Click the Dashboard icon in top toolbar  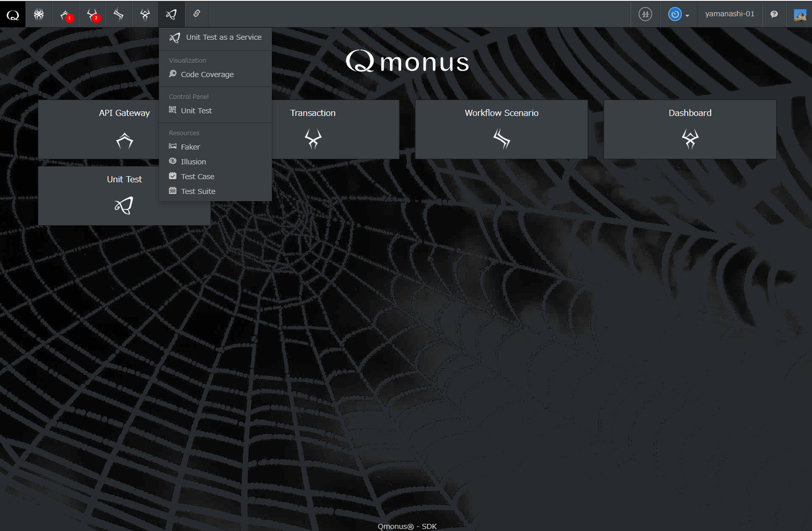click(145, 14)
